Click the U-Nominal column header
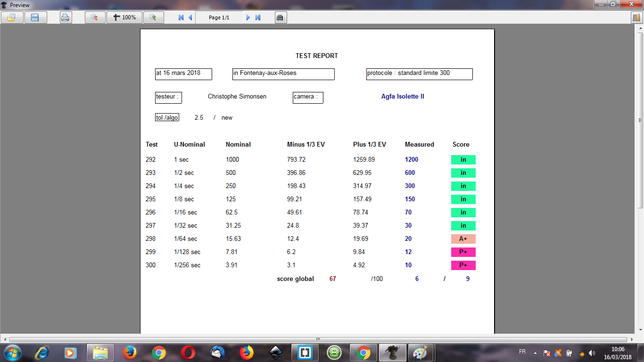 coord(190,145)
